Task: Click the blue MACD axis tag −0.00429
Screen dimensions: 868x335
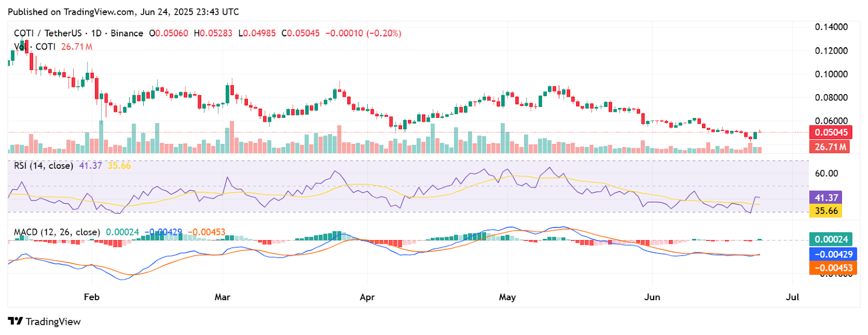Action: point(833,254)
